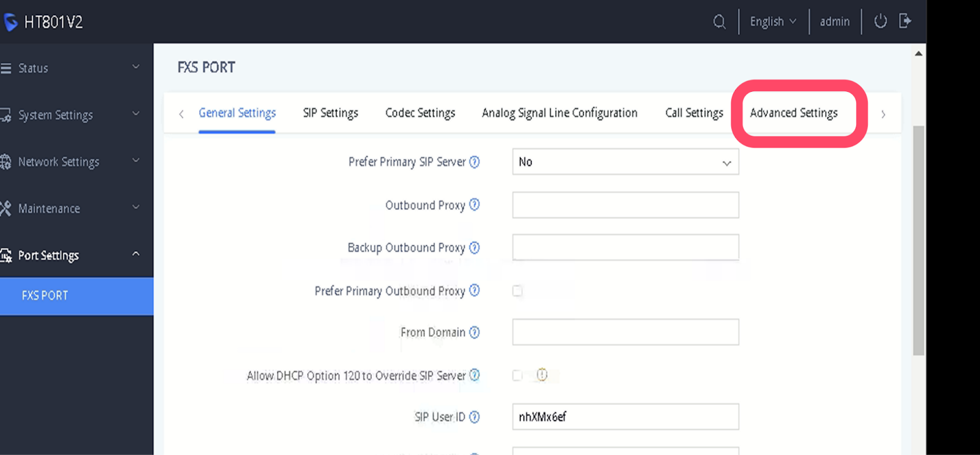Click help icon beside Outbound Proxy
This screenshot has height=455, width=980.
pos(474,205)
